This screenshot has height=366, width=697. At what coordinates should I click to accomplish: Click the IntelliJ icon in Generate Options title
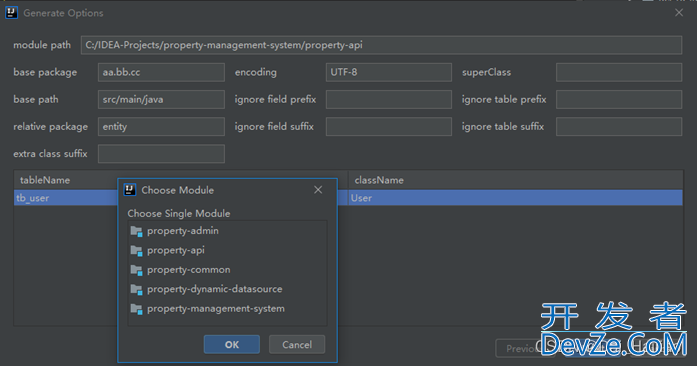pyautogui.click(x=11, y=13)
